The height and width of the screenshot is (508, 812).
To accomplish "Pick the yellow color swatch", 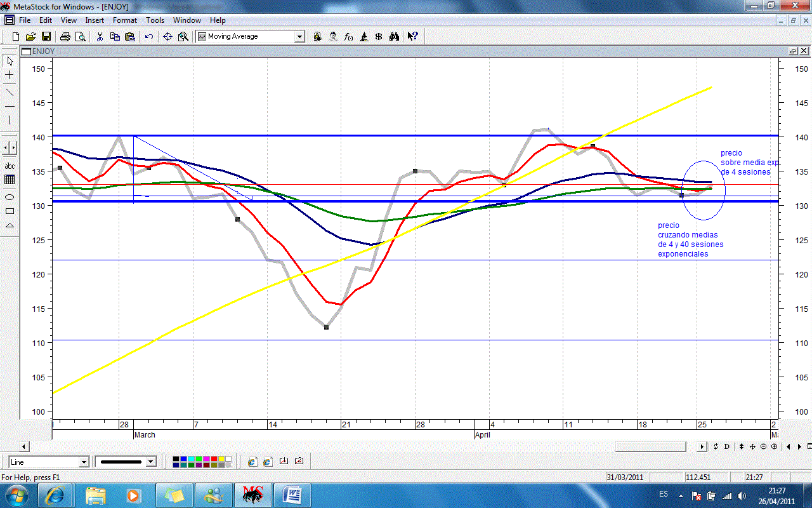I will 221,459.
